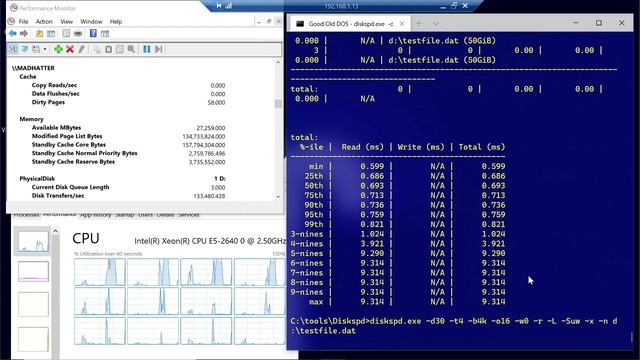Open the Help menu
This screenshot has height=360, width=640.
(116, 21)
